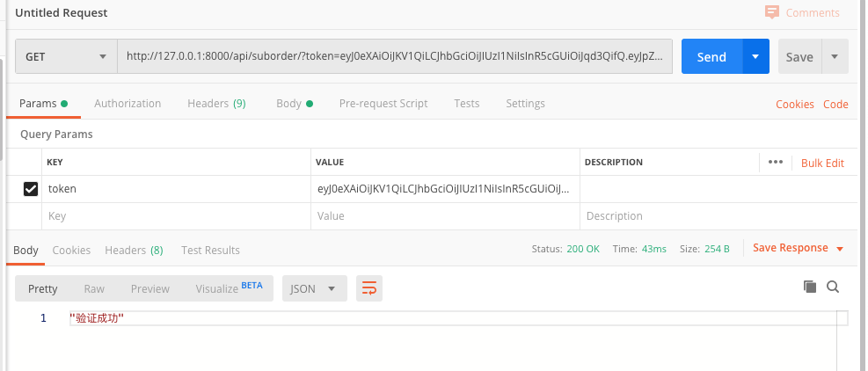The width and height of the screenshot is (868, 371).
Task: Click the KEY column header
Action: pos(55,163)
